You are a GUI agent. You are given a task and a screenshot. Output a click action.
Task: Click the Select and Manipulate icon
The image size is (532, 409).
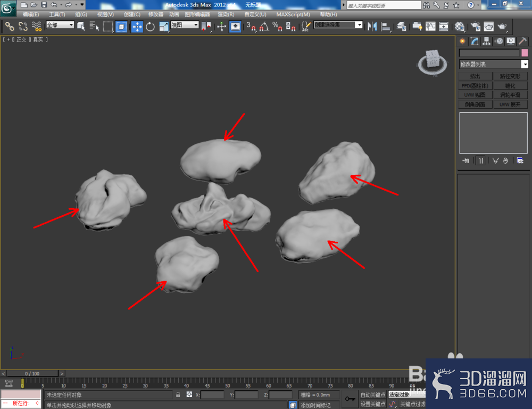[x=221, y=27]
